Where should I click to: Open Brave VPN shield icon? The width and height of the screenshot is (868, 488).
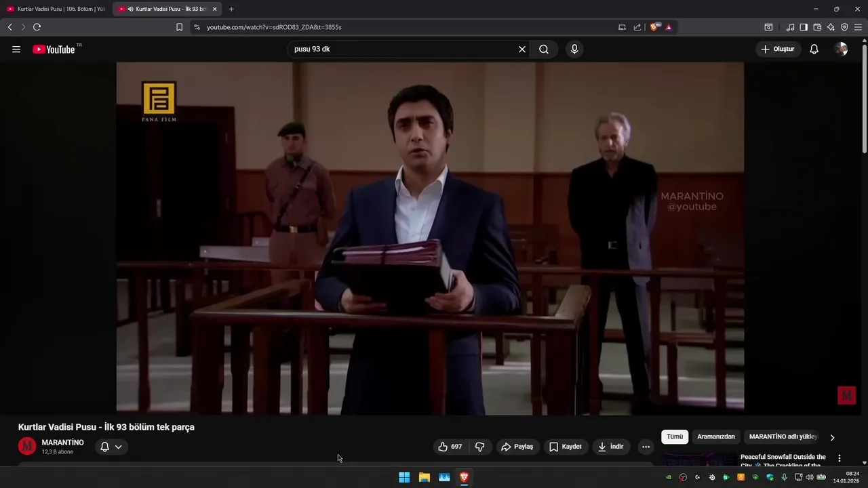click(x=844, y=27)
